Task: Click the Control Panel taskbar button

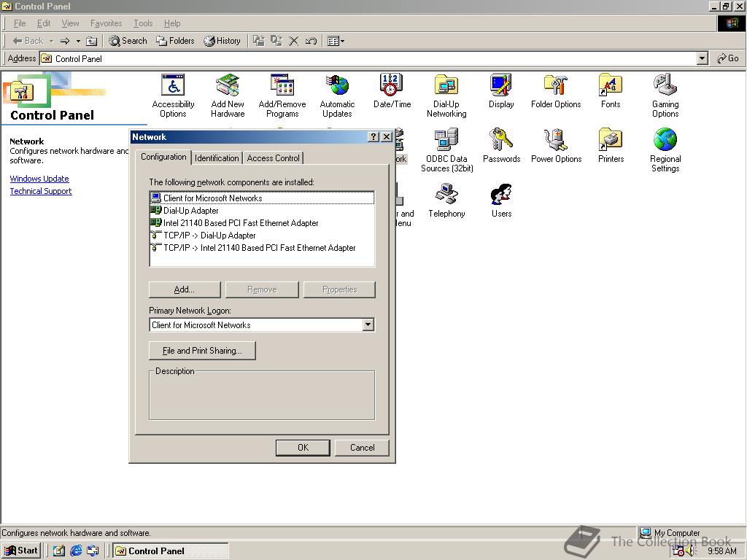Action: click(171, 551)
